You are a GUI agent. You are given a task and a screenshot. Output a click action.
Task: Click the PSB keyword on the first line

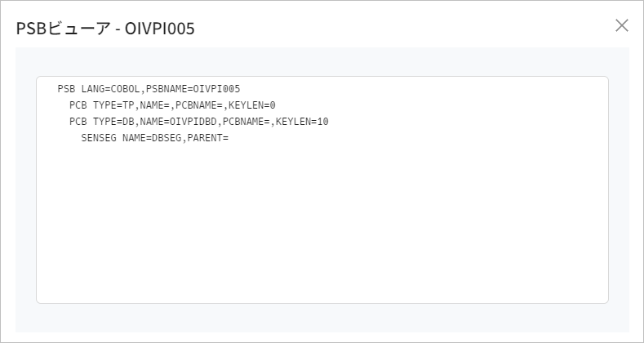point(67,88)
